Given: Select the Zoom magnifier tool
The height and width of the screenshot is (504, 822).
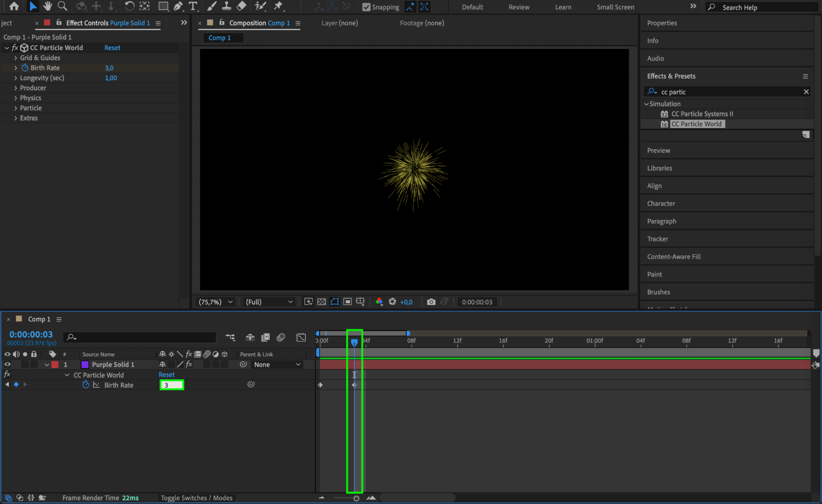Looking at the screenshot, I should (x=63, y=6).
